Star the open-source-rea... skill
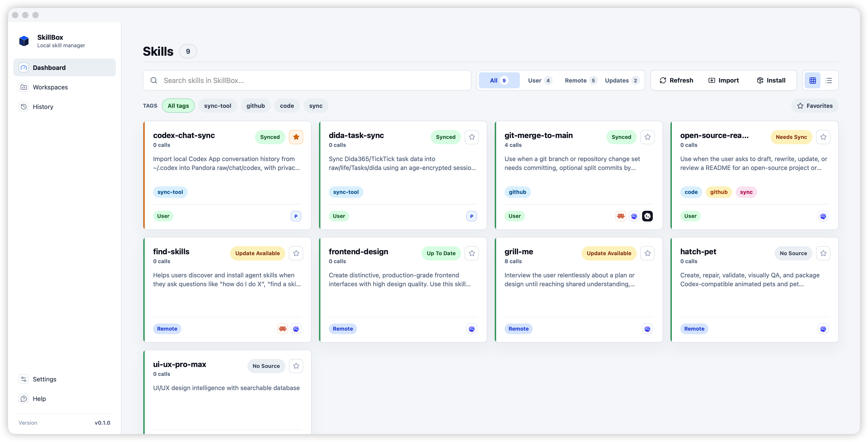868x442 pixels. (823, 137)
